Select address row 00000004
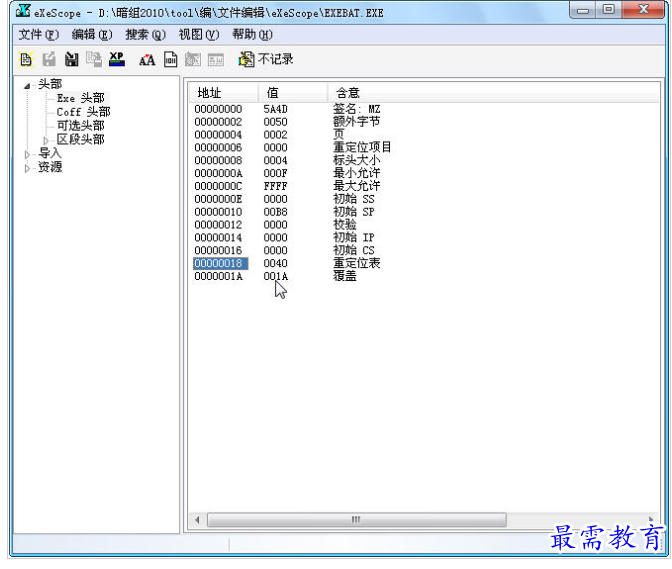The height and width of the screenshot is (569, 672). tap(218, 135)
